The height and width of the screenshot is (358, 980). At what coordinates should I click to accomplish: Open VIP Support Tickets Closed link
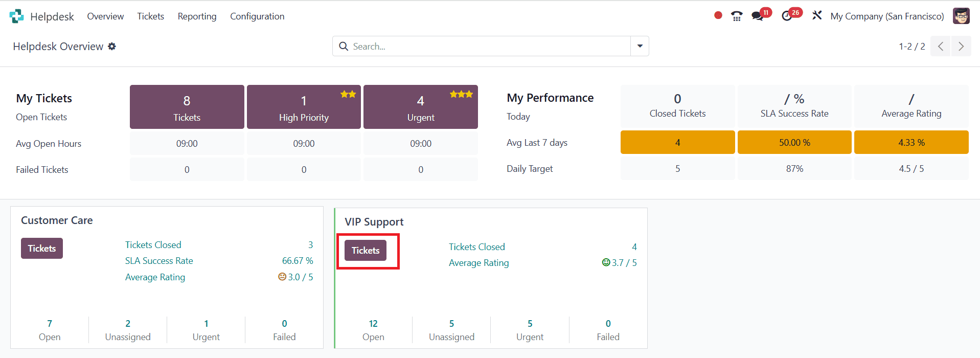coord(477,247)
